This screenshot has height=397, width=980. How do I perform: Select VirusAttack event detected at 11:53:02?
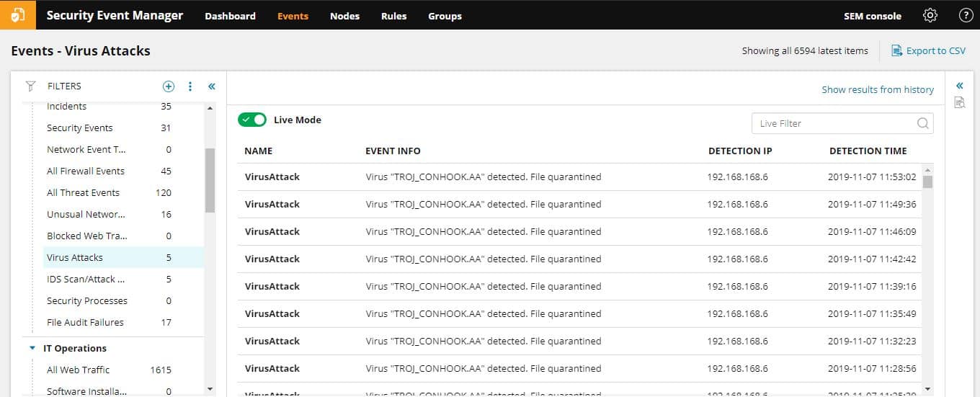(x=579, y=177)
